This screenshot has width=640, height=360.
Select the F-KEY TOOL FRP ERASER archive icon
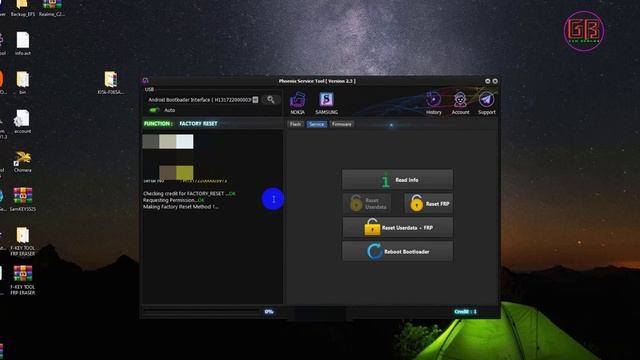pos(23,280)
